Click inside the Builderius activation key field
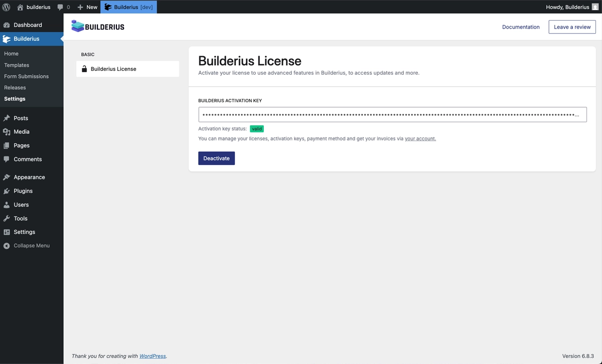The height and width of the screenshot is (364, 602). pos(391,114)
